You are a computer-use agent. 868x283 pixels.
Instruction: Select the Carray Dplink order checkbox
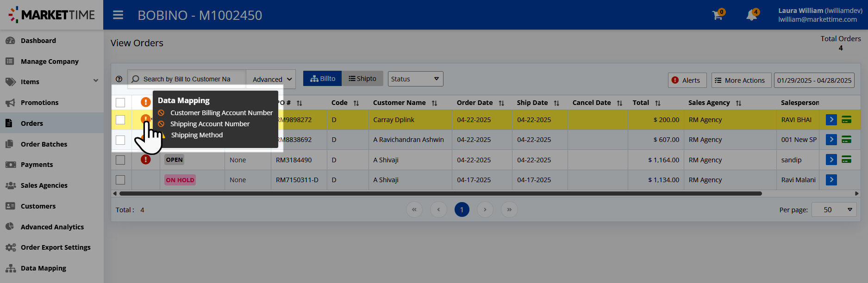(x=120, y=120)
